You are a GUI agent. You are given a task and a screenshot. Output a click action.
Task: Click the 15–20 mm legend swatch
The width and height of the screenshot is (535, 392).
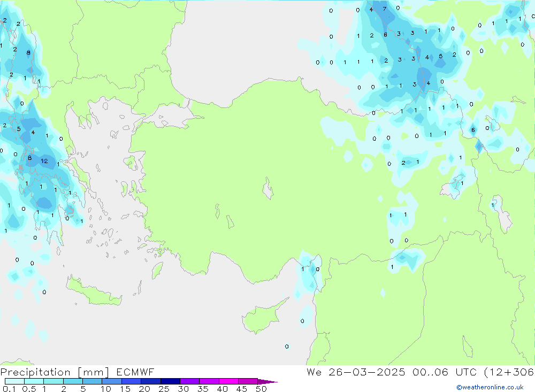coord(132,381)
